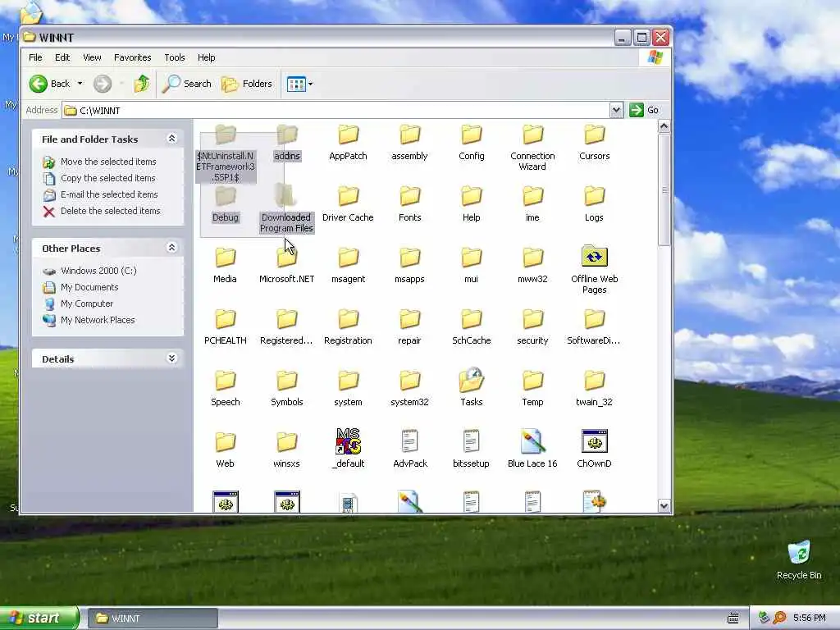Click the scrollbar down arrow

664,505
